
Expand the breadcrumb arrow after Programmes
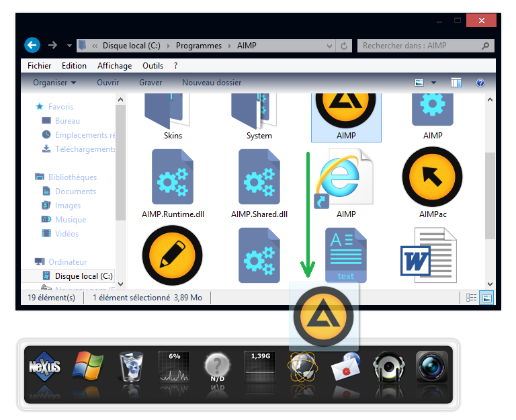click(x=230, y=46)
